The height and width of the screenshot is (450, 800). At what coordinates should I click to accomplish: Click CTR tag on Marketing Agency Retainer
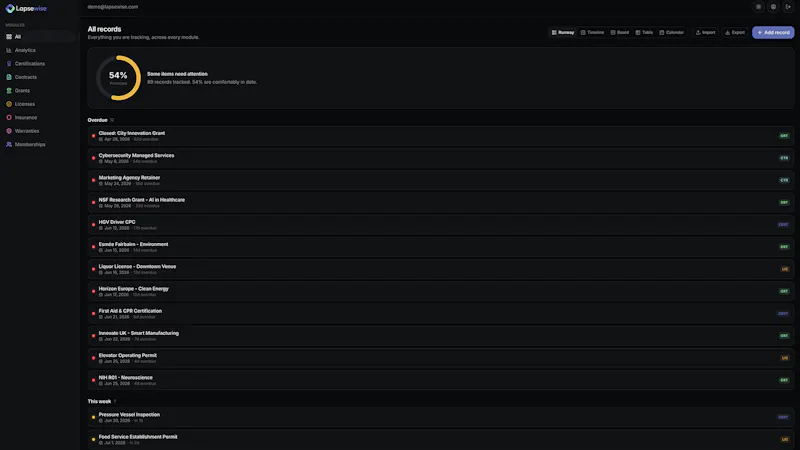[784, 180]
